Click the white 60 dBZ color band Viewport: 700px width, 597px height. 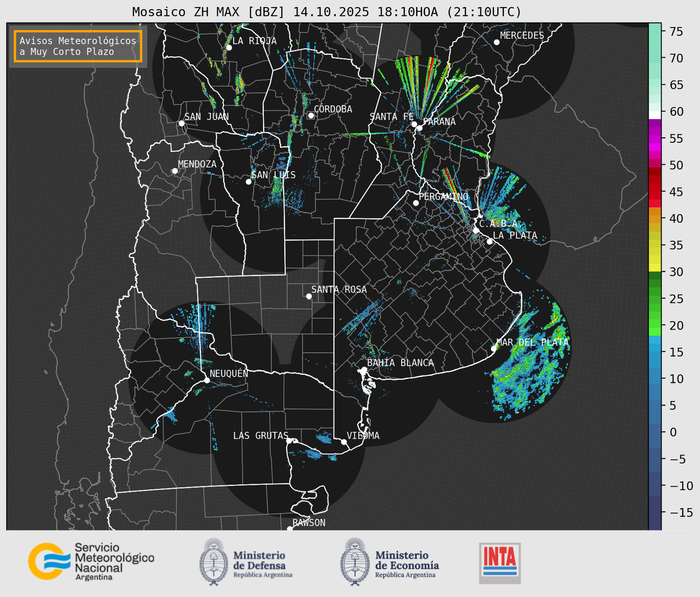pyautogui.click(x=654, y=115)
